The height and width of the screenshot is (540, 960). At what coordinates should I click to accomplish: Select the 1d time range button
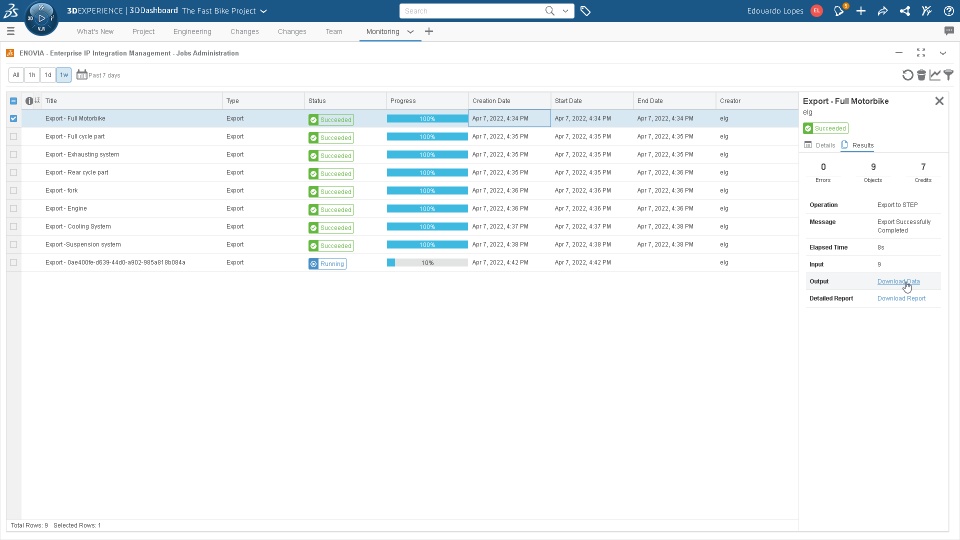[x=48, y=75]
